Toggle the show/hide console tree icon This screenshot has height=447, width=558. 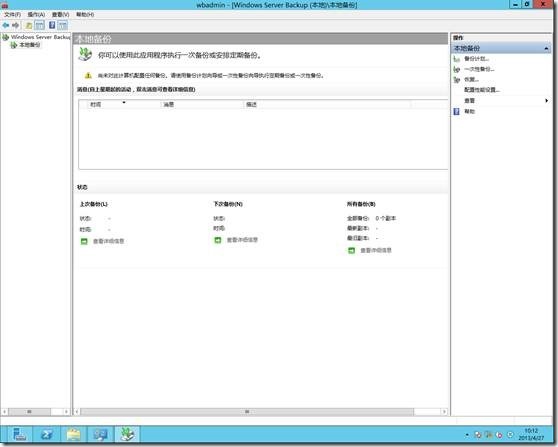coord(40,25)
